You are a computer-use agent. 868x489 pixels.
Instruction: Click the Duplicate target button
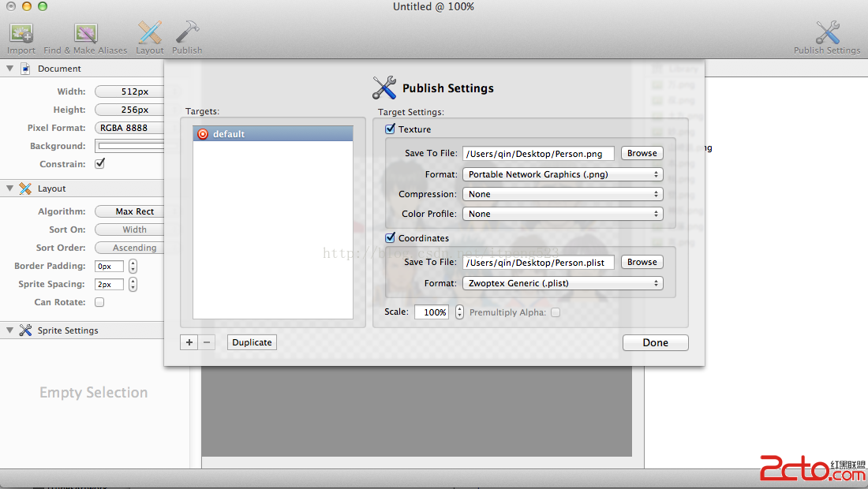point(252,342)
